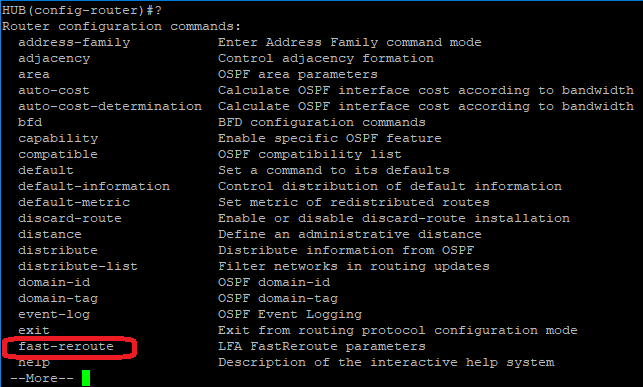Image resolution: width=643 pixels, height=387 pixels.
Task: Click the event-log command entry
Action: click(54, 314)
